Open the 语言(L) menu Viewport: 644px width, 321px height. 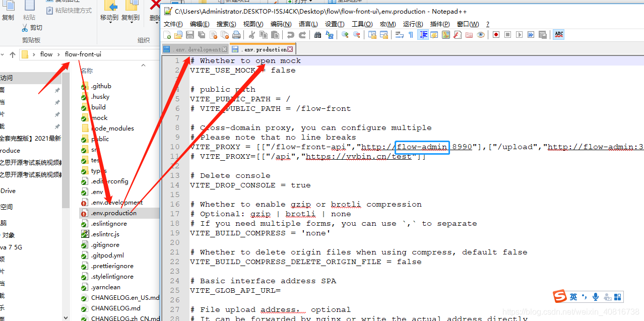pyautogui.click(x=308, y=24)
